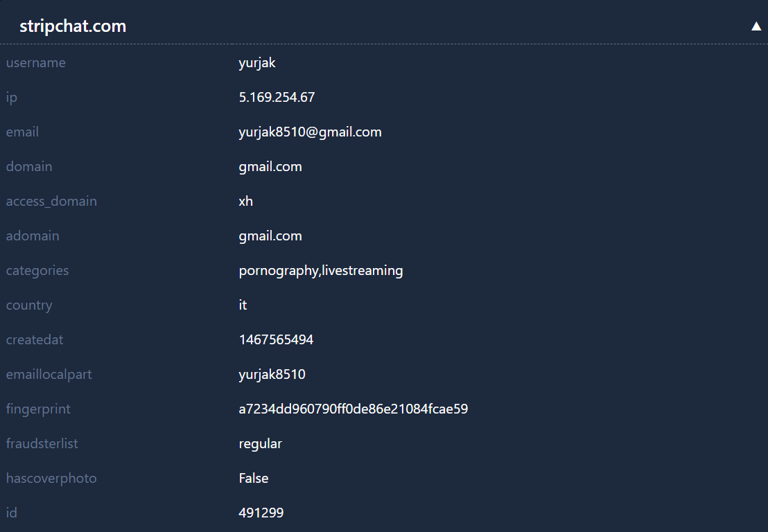Collapse the stripchat.com section with the triangle arrow

coord(756,26)
